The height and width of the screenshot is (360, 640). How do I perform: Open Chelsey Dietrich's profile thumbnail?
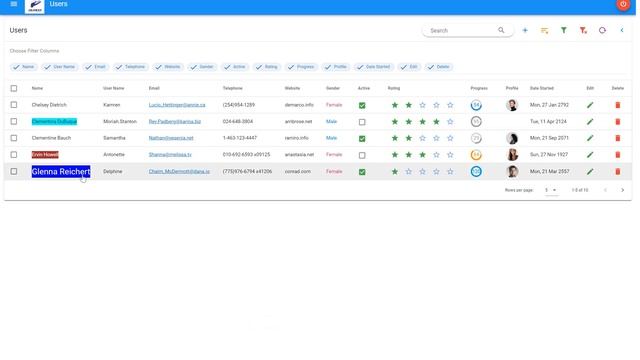[x=512, y=105]
